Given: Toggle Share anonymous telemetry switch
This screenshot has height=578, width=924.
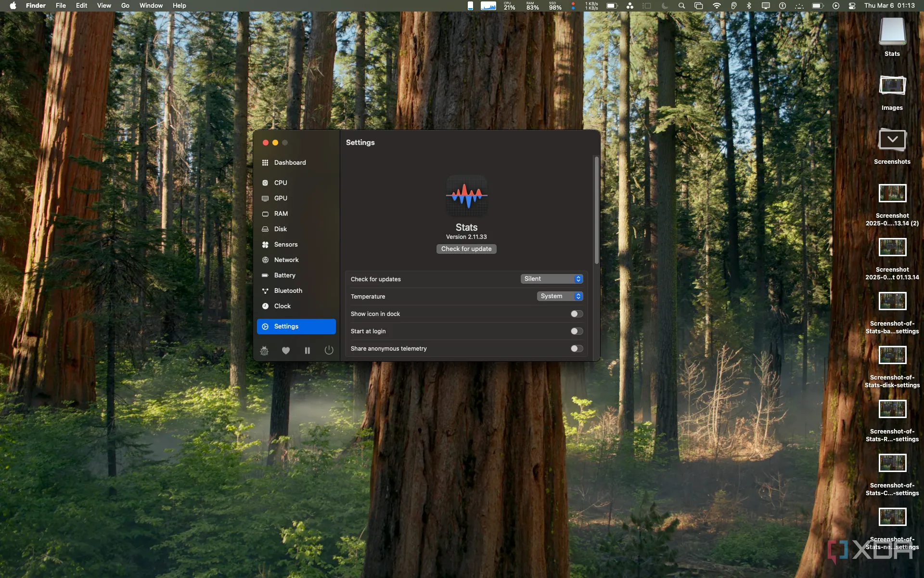Looking at the screenshot, I should [x=576, y=349].
